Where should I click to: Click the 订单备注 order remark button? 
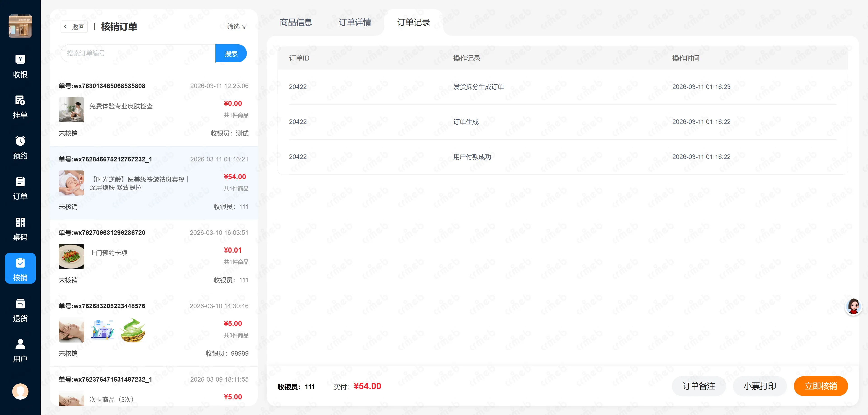[x=698, y=386]
